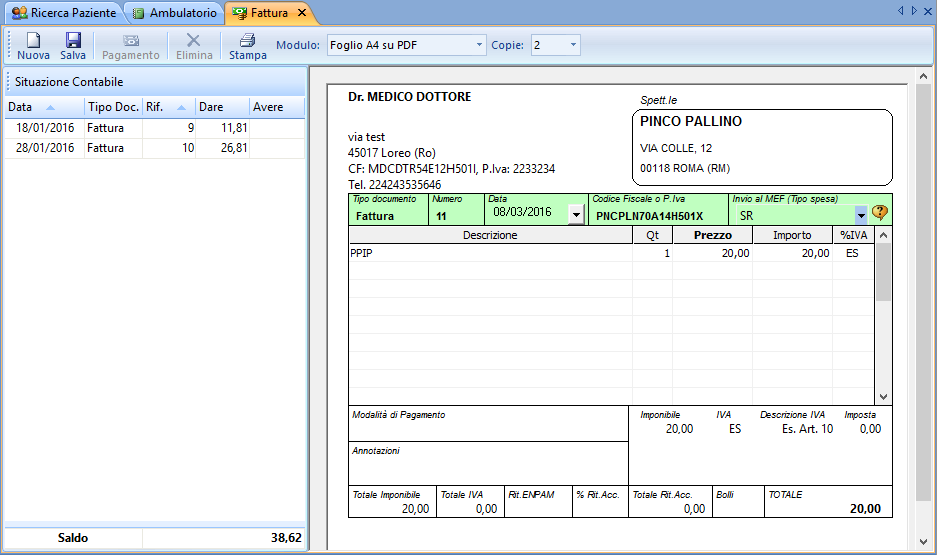Click the Bolli field
Image resolution: width=937 pixels, height=555 pixels.
click(x=738, y=502)
